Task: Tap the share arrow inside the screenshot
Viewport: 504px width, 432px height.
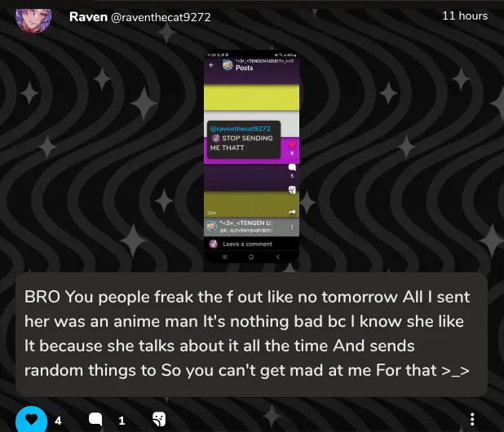Action: pos(292,212)
